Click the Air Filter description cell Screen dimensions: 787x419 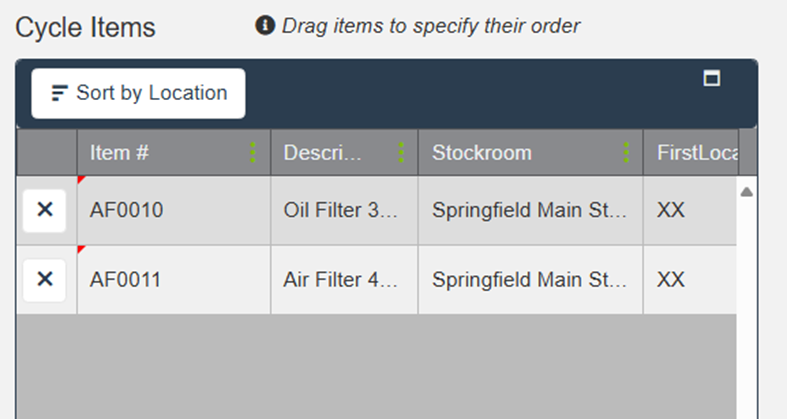click(x=341, y=280)
